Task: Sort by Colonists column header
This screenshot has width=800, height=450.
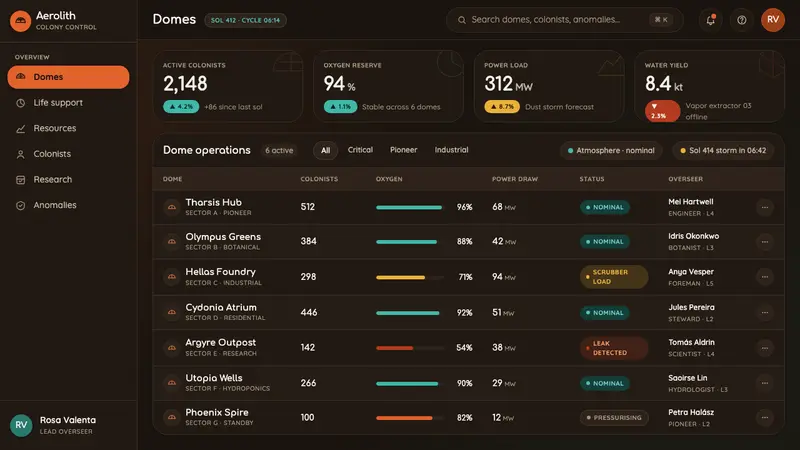Action: click(x=319, y=179)
